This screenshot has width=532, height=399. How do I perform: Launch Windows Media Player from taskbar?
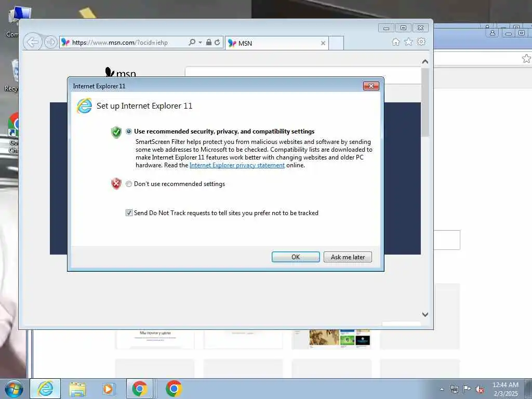point(109,389)
